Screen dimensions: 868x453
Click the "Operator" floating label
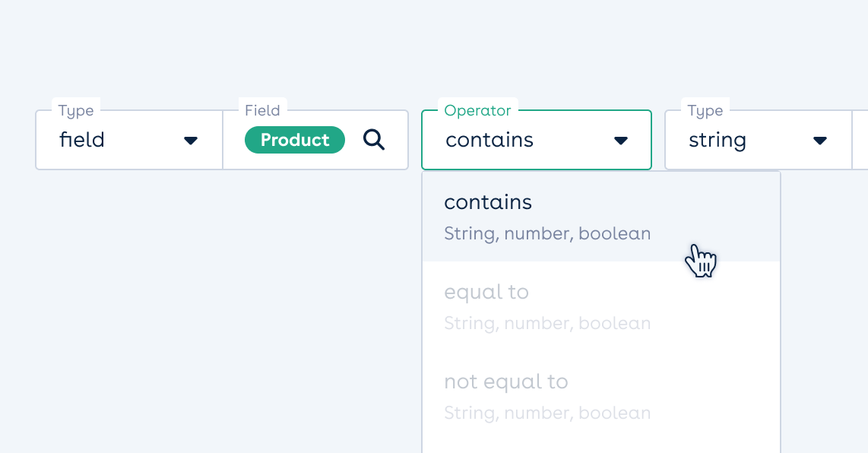pos(477,111)
